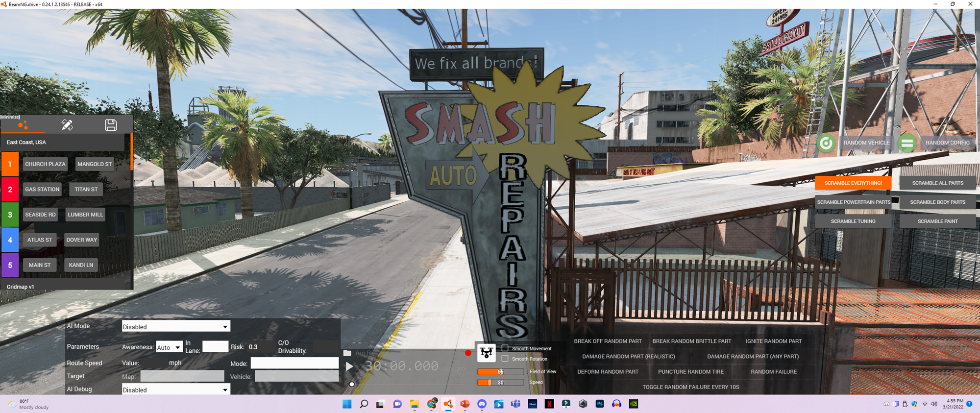
Task: Click Scramble Powertrain Parts
Action: 854,202
